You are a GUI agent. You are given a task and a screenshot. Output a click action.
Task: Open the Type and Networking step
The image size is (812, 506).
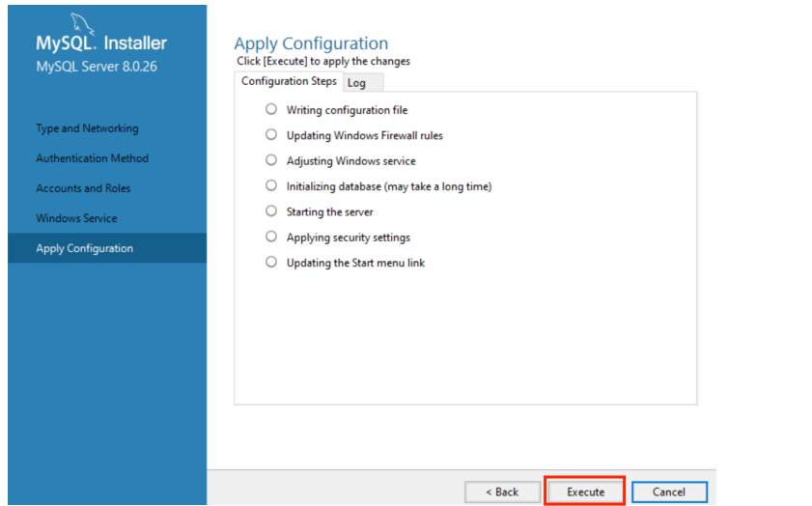[87, 127]
